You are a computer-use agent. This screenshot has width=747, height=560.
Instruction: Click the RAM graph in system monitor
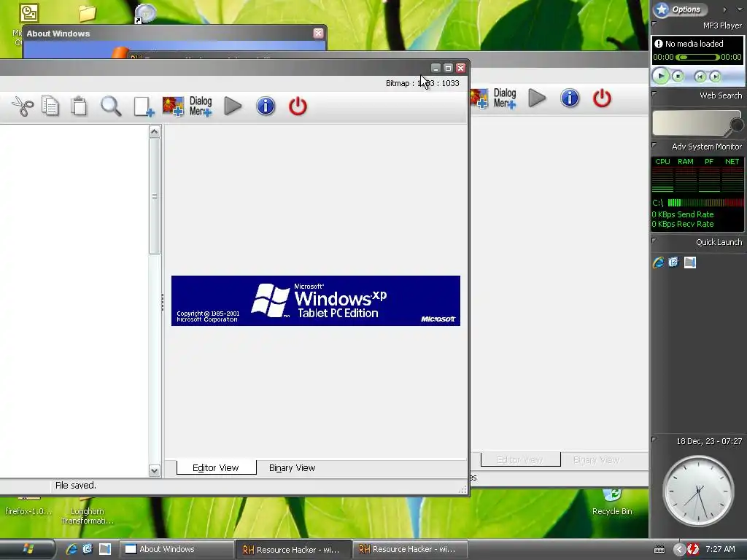(x=686, y=179)
